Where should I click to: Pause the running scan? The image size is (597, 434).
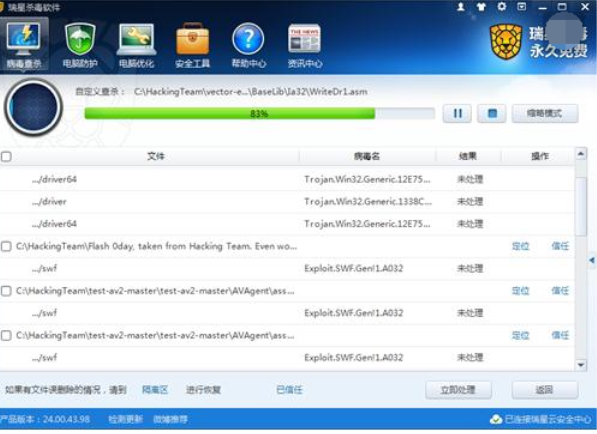pyautogui.click(x=457, y=113)
